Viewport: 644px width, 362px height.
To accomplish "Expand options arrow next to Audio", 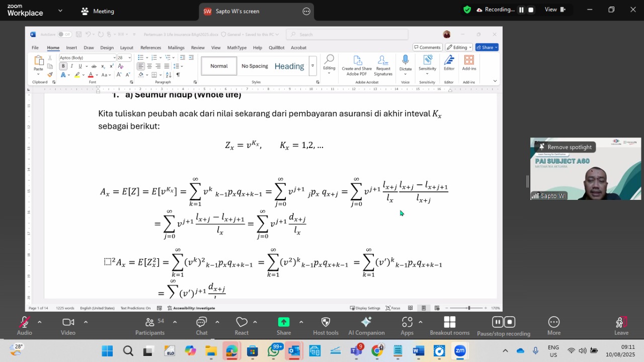I will tap(39, 322).
